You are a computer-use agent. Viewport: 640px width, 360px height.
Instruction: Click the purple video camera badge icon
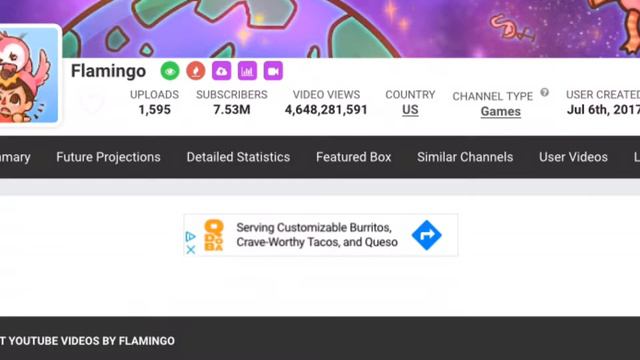pyautogui.click(x=273, y=71)
